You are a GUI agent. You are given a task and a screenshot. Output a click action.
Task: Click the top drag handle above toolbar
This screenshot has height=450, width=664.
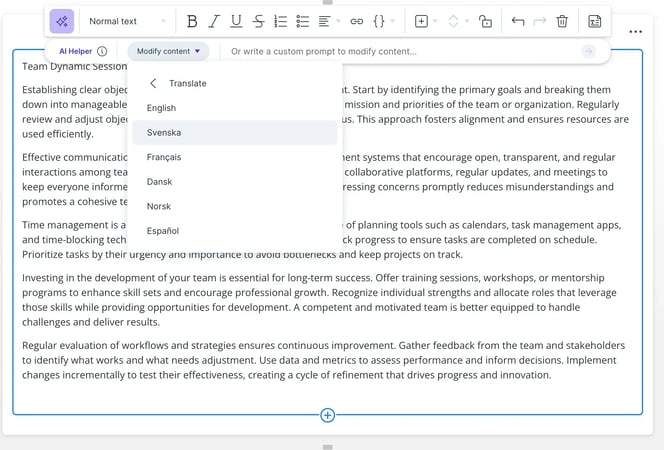[x=327, y=2]
